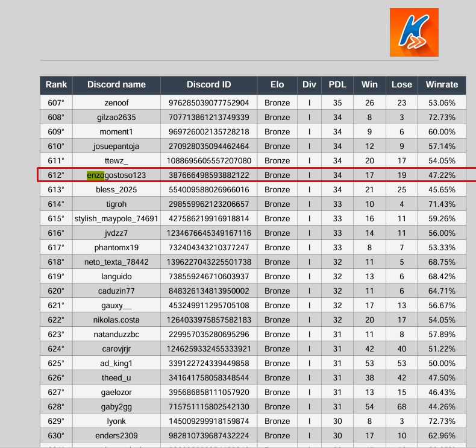Viewport: 476px width, 448px height.
Task: Click rank 607° cell
Action: tap(56, 103)
